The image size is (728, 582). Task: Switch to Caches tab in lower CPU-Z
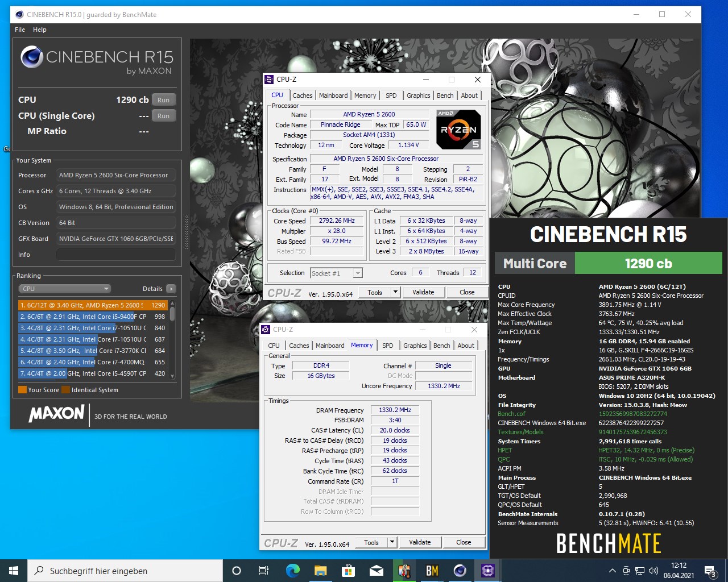point(299,346)
